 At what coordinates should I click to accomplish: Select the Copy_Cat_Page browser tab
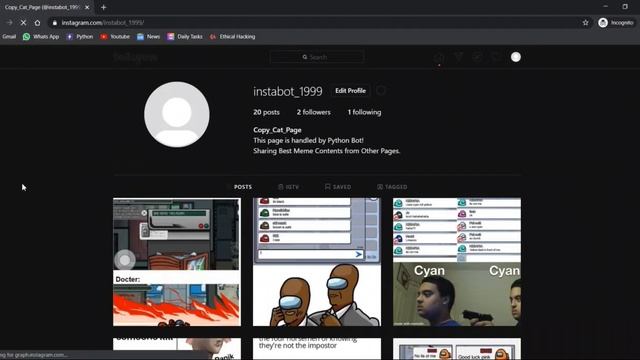click(x=46, y=7)
